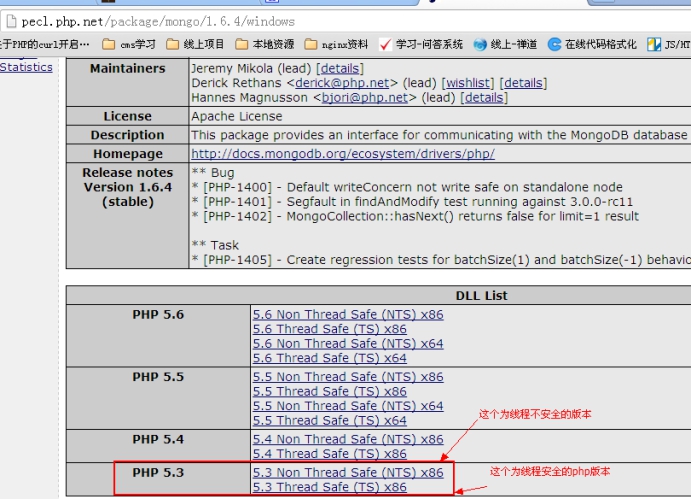Image resolution: width=692 pixels, height=499 pixels.
Task: Download 5.5 Thread Safe (TS) x86
Action: (329, 391)
